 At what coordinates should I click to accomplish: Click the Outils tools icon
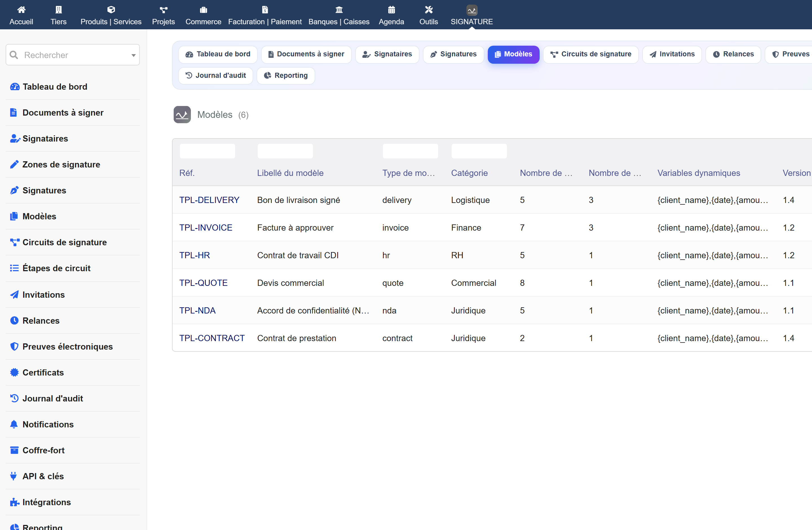click(x=429, y=10)
